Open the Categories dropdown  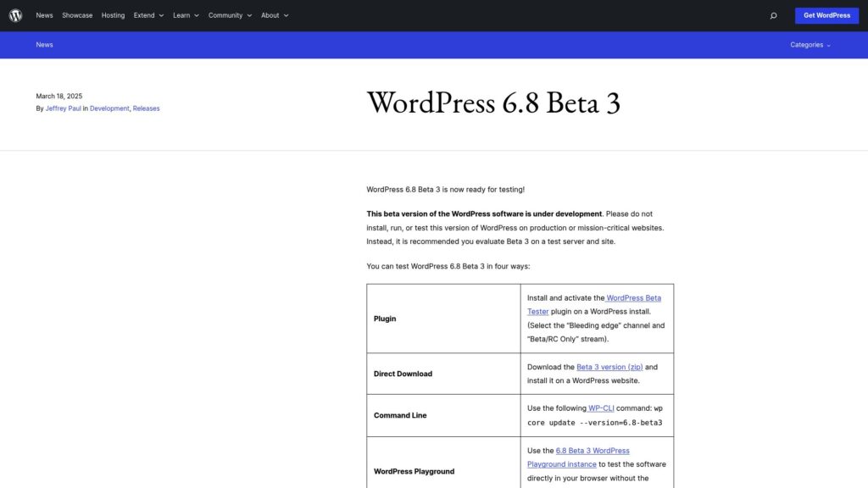(810, 45)
